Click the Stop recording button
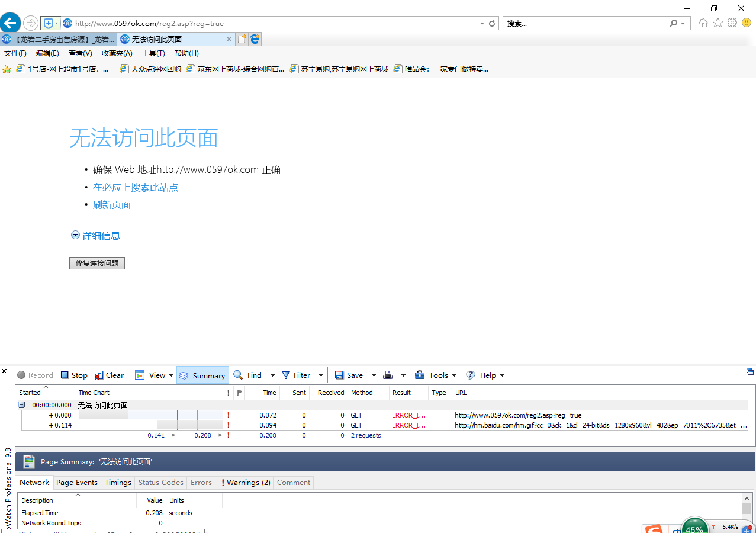The height and width of the screenshot is (533, 756). tap(74, 375)
